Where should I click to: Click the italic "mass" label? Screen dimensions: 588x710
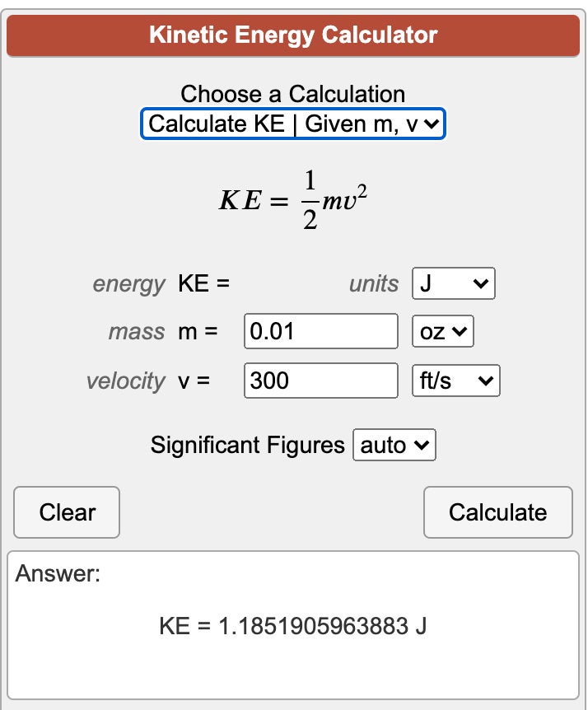(x=137, y=333)
